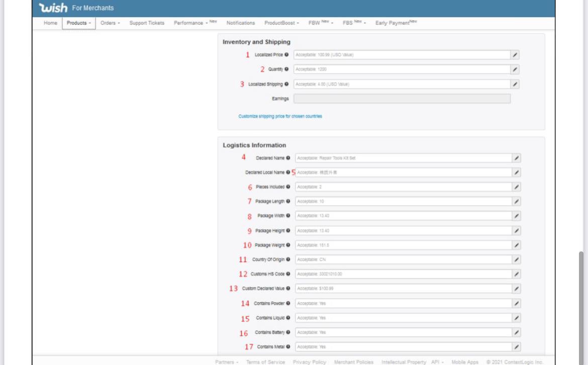
Task: Click the pencil icon for Declared Name
Action: pos(516,158)
